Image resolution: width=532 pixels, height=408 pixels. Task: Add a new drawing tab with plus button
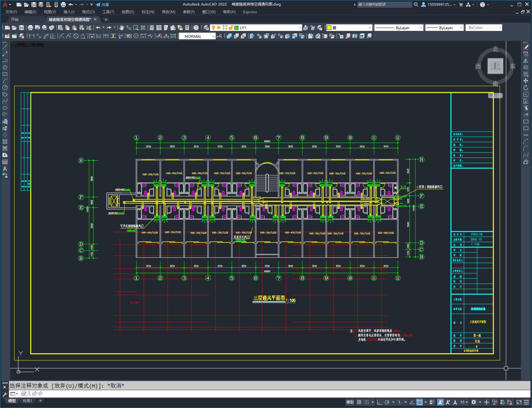106,19
